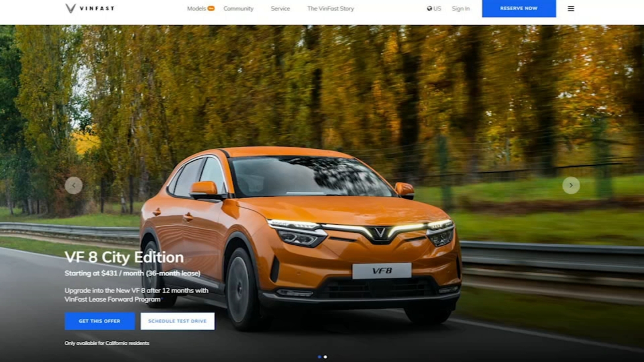Viewport: 644px width, 362px height.
Task: Go to the Service menu item
Action: click(280, 8)
